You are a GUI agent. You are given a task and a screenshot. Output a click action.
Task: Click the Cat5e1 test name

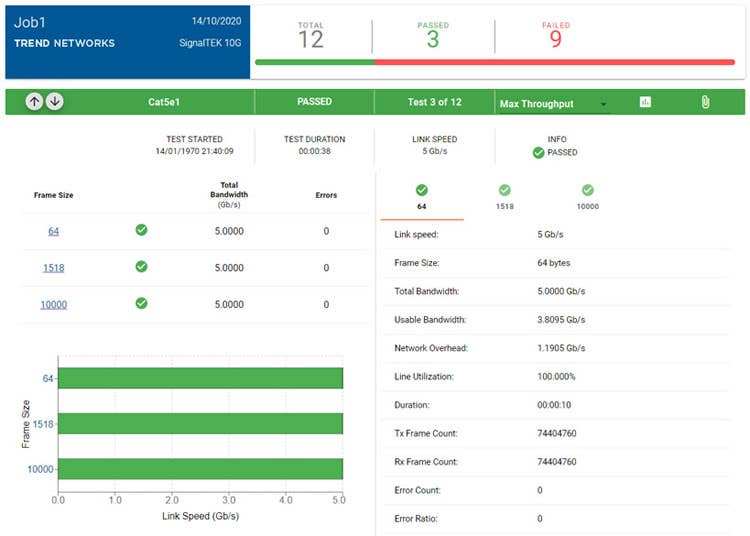pos(164,102)
